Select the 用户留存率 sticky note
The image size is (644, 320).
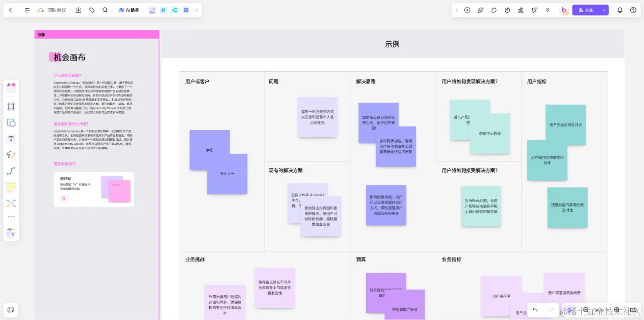coord(501,296)
